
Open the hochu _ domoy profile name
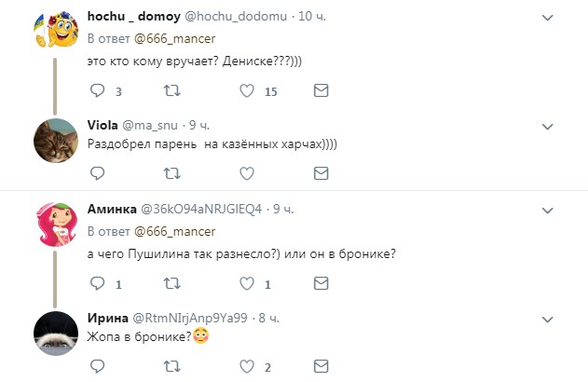(129, 18)
